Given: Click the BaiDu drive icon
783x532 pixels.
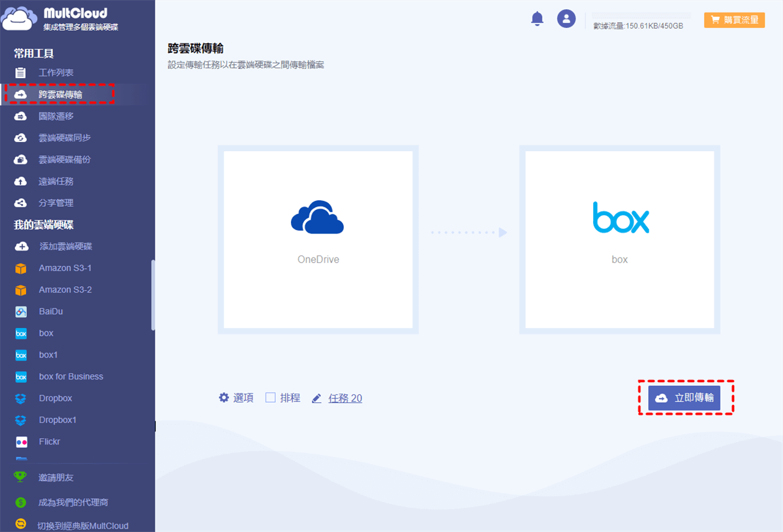Looking at the screenshot, I should [x=21, y=312].
